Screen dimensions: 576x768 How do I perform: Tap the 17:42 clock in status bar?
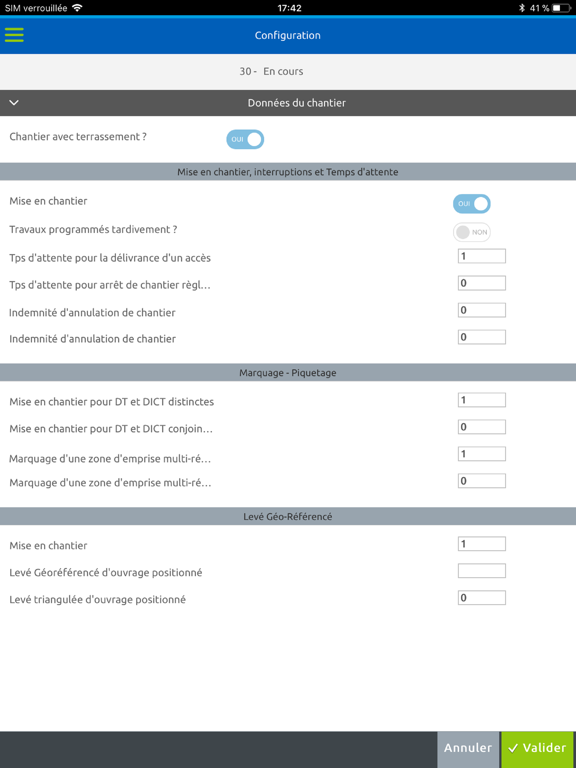289,8
